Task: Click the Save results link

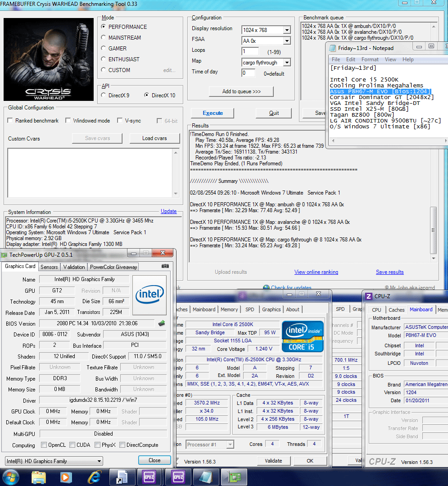Action: 390,272
